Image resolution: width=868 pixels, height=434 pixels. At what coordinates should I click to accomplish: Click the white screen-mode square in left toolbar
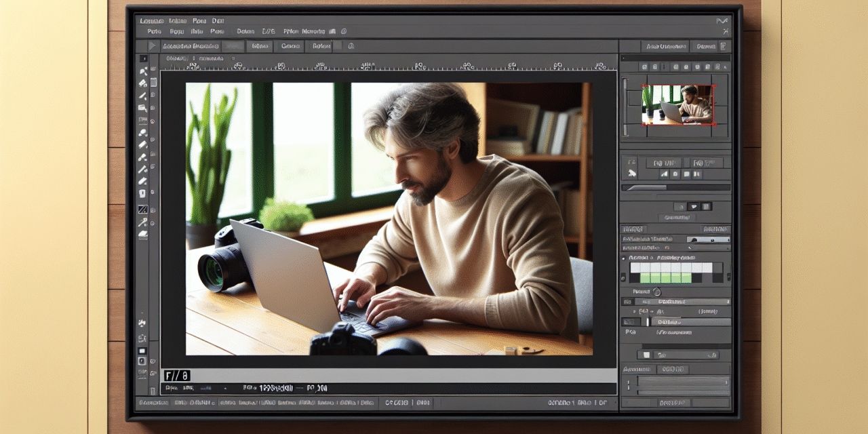point(143,351)
